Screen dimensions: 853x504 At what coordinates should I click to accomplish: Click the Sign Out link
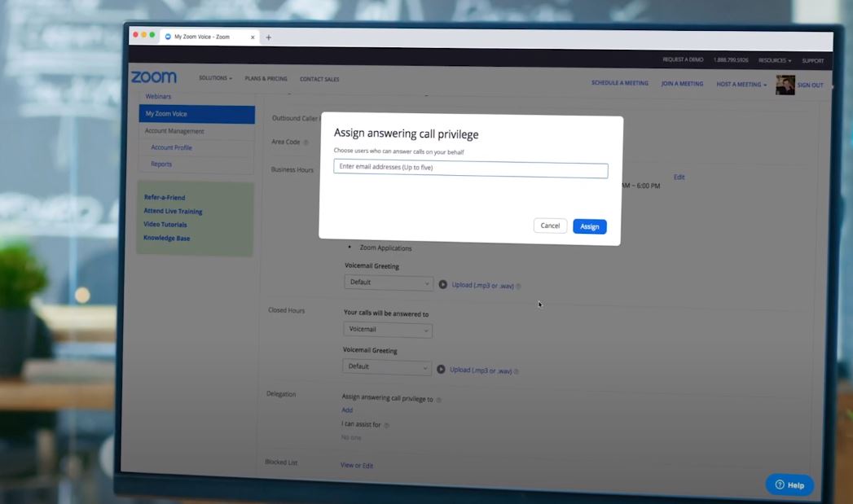pos(810,85)
